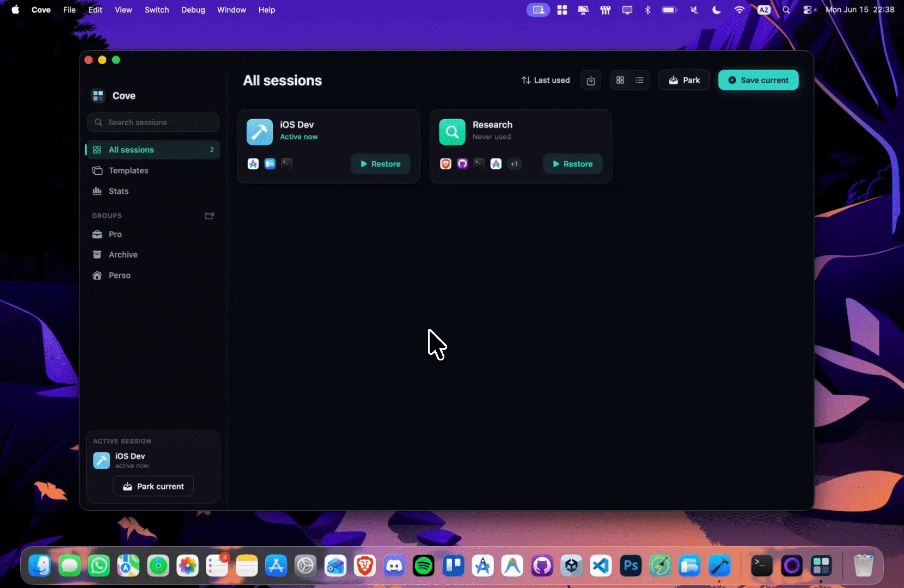Click the active session iOS Dev icon in sidebar
This screenshot has width=904, height=588.
[101, 461]
